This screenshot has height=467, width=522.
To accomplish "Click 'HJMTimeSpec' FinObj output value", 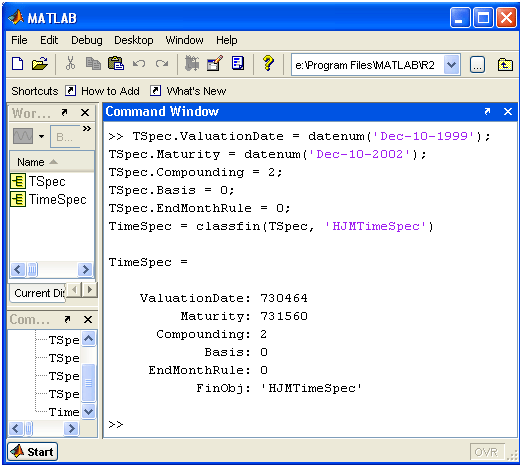I will (311, 388).
